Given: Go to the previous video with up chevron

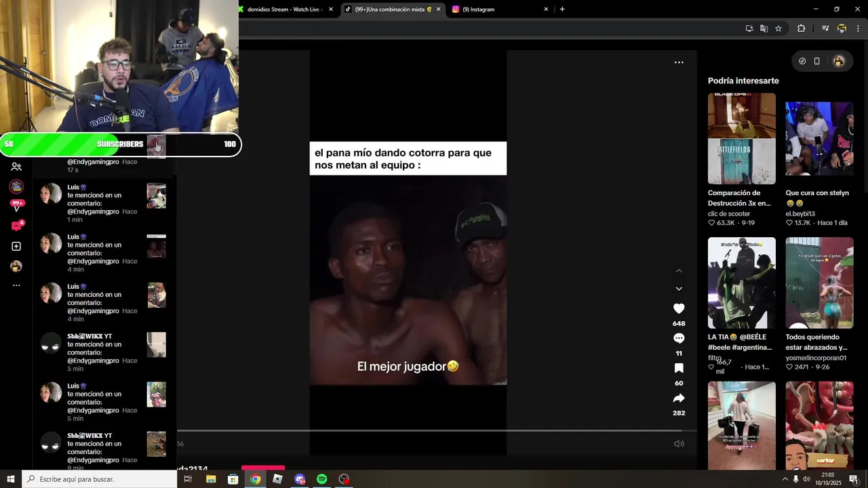Looking at the screenshot, I should pos(679,271).
